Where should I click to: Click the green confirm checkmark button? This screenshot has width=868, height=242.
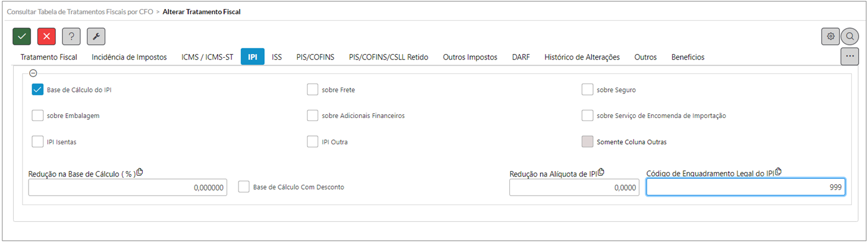click(x=22, y=36)
